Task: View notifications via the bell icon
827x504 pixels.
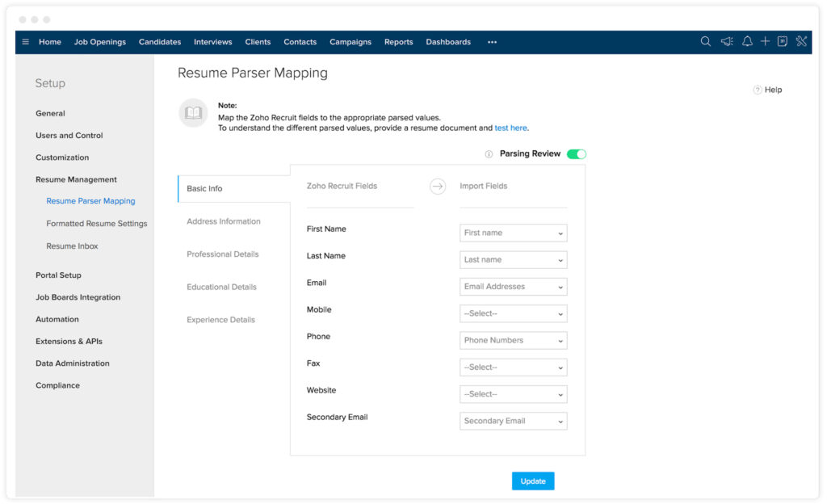Action: click(746, 41)
